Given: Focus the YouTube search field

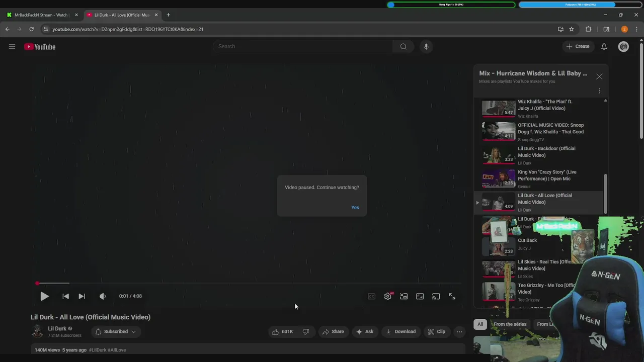Looking at the screenshot, I should [303, 46].
